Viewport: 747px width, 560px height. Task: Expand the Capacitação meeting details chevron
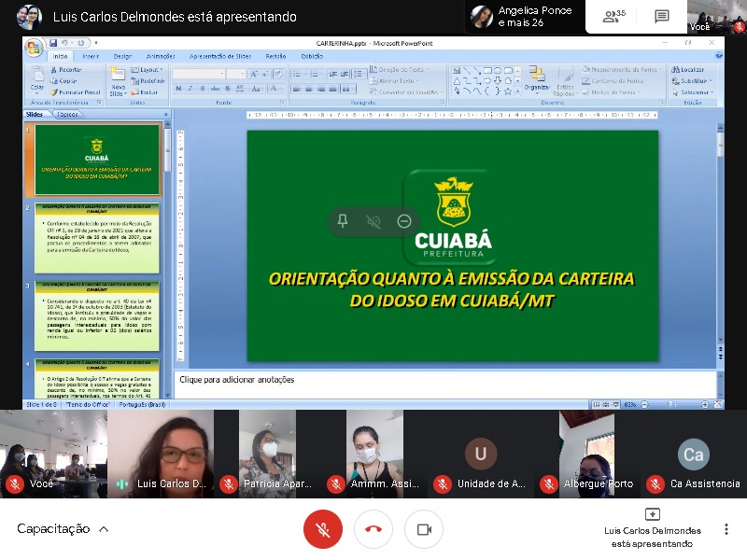coord(104,529)
